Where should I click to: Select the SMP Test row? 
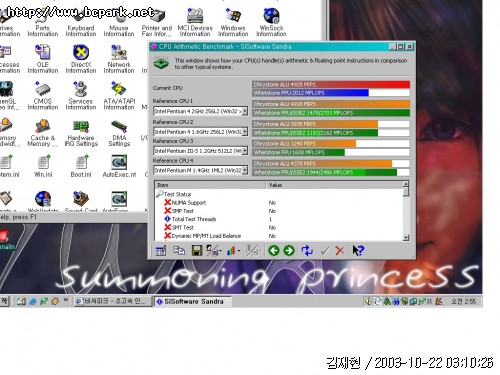(279, 211)
